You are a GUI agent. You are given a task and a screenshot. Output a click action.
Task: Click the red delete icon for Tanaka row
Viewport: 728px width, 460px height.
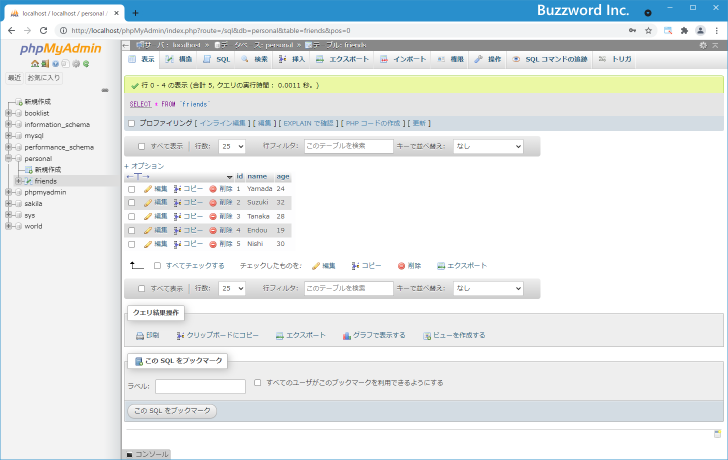pos(213,216)
